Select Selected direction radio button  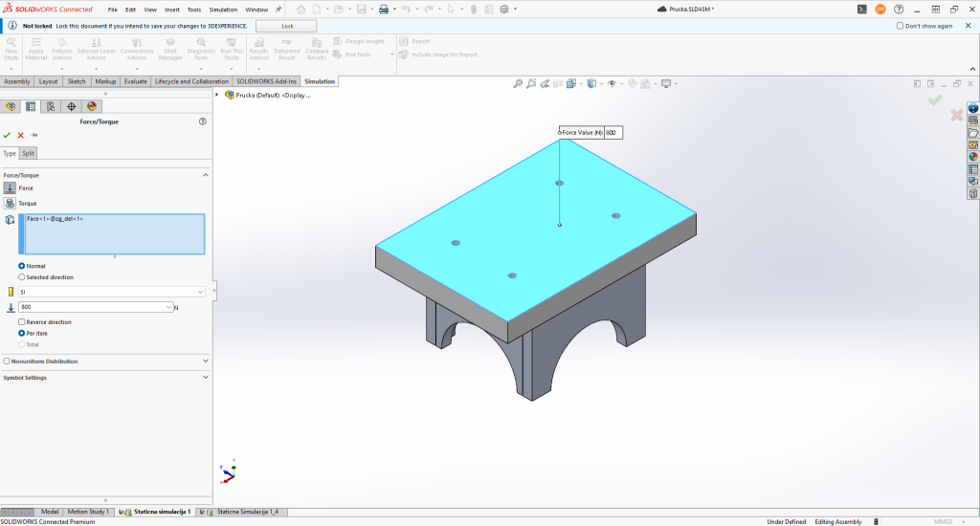point(22,277)
